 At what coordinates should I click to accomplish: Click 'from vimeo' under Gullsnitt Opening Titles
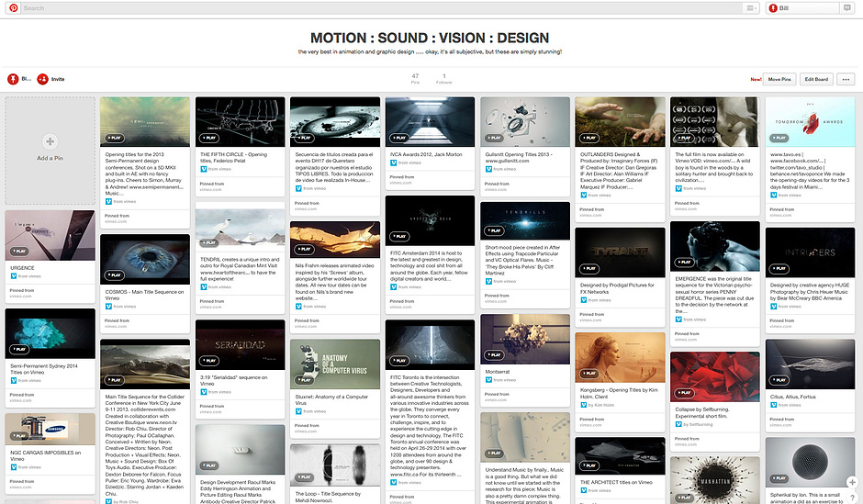tap(505, 169)
